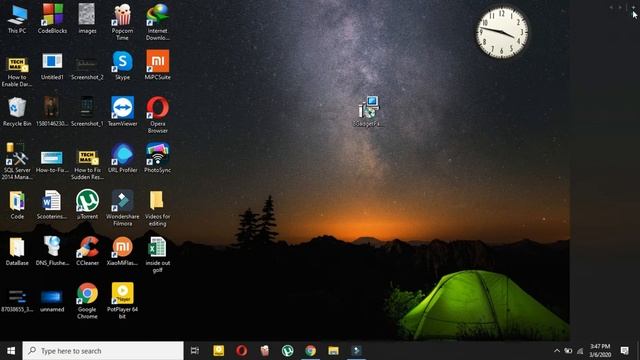The height and width of the screenshot is (360, 640).
Task: Switch to Chrome in the taskbar
Action: 311,351
